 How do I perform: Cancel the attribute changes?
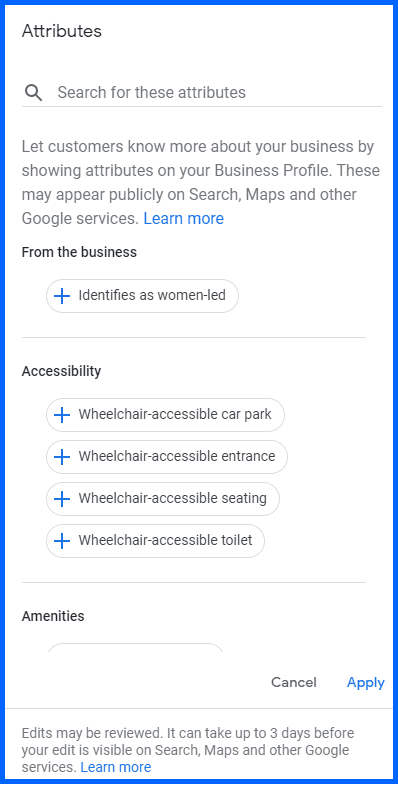click(294, 683)
